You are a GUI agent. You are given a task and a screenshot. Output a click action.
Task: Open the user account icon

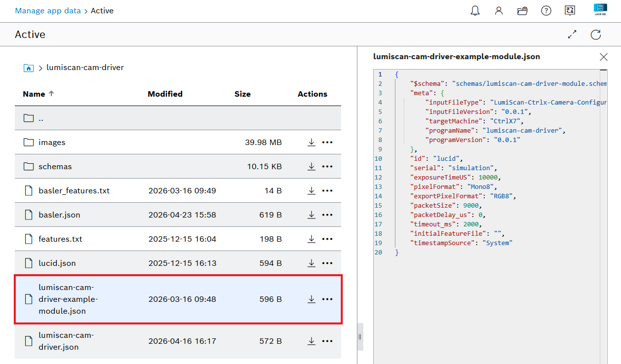click(x=499, y=11)
